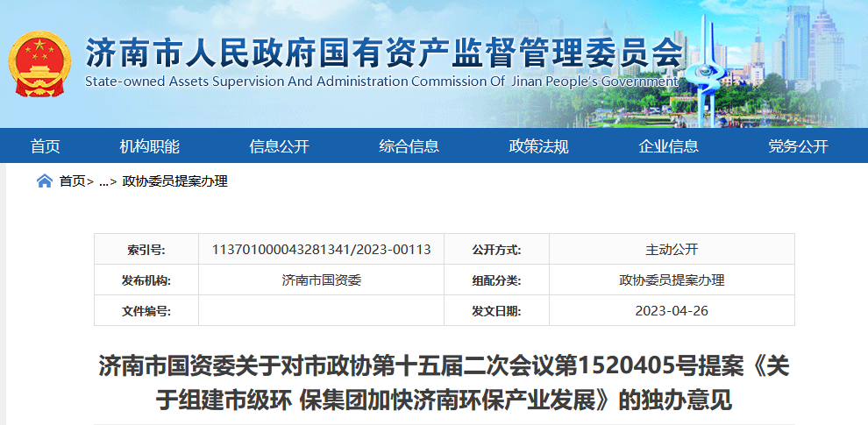Click the English commission name subtitle
The width and height of the screenshot is (868, 425).
point(381,81)
